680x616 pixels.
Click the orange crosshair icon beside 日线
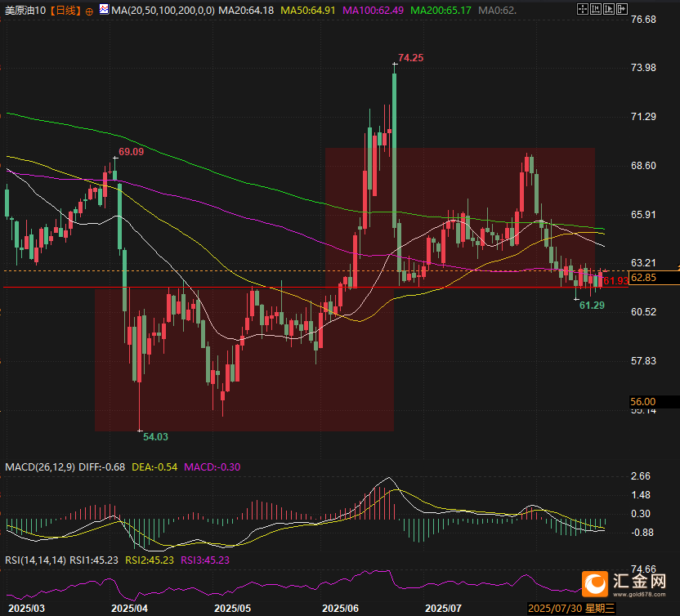[x=89, y=12]
